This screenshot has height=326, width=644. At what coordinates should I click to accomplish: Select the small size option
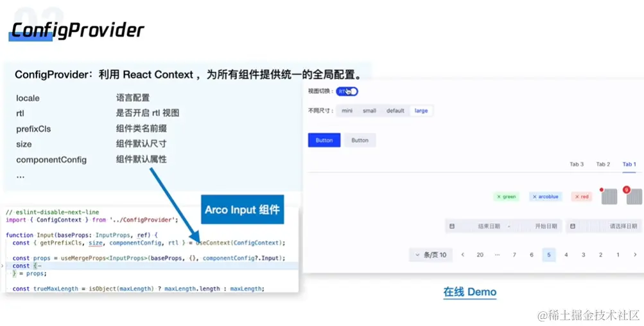pyautogui.click(x=369, y=111)
